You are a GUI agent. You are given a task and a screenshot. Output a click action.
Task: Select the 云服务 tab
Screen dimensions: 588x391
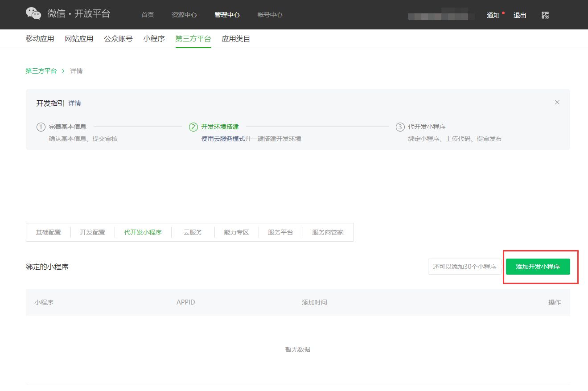click(193, 232)
